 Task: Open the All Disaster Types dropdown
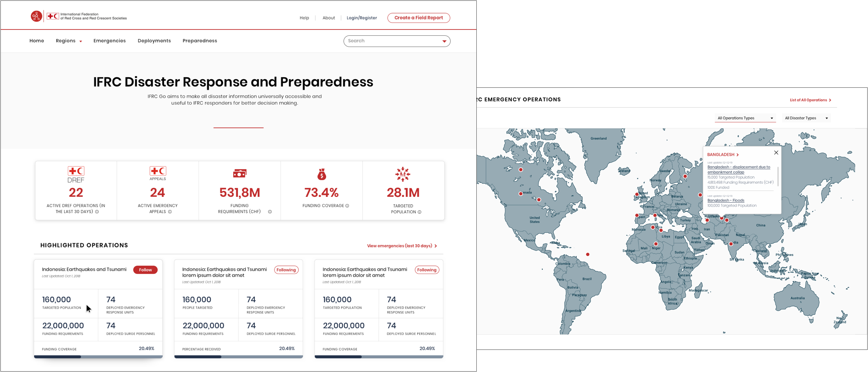point(806,118)
